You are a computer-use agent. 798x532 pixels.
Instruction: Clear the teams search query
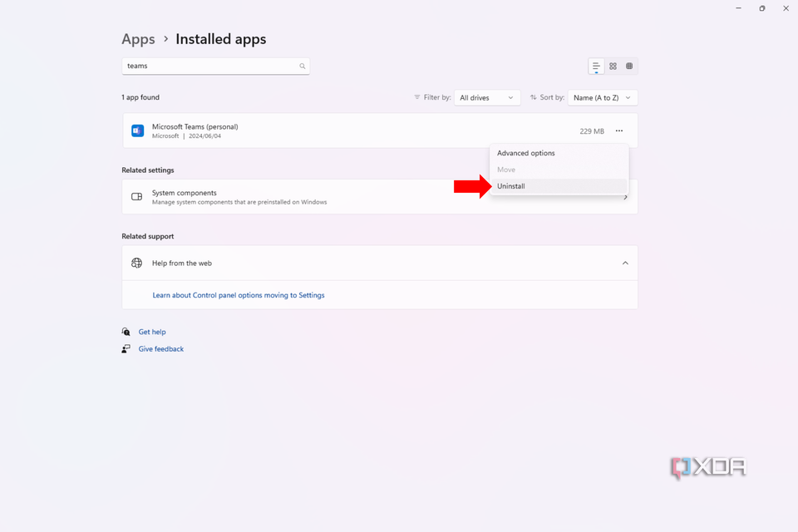[303, 66]
